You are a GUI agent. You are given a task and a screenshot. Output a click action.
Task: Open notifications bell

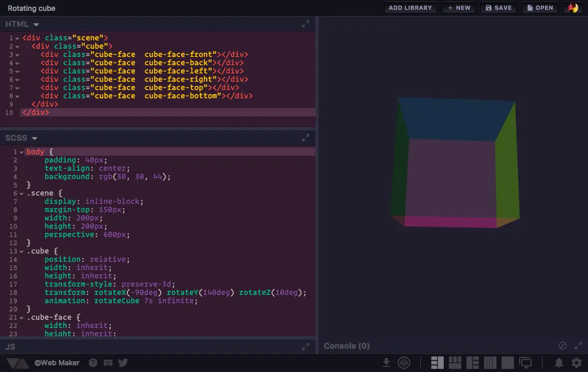(x=559, y=363)
